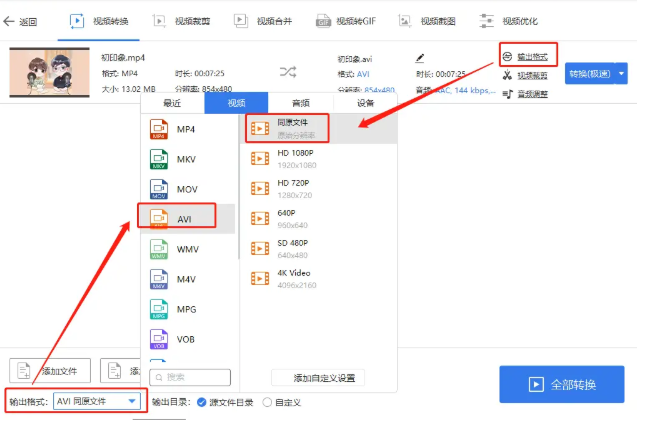Click the 1280x720 resolution text
662x438 pixels.
coord(295,195)
